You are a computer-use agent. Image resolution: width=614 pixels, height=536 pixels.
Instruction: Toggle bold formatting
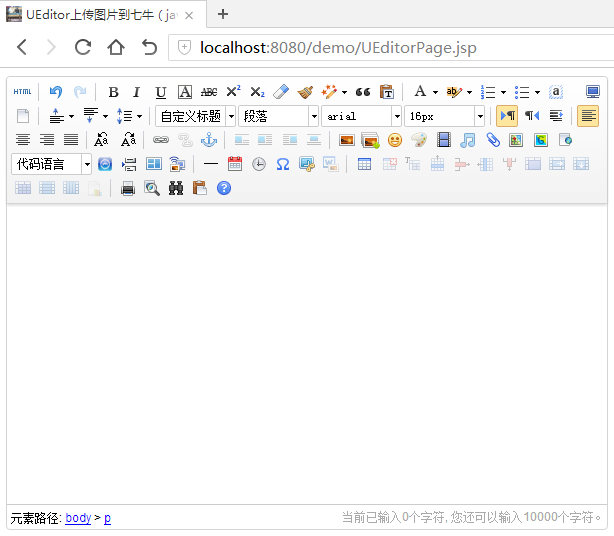click(113, 92)
